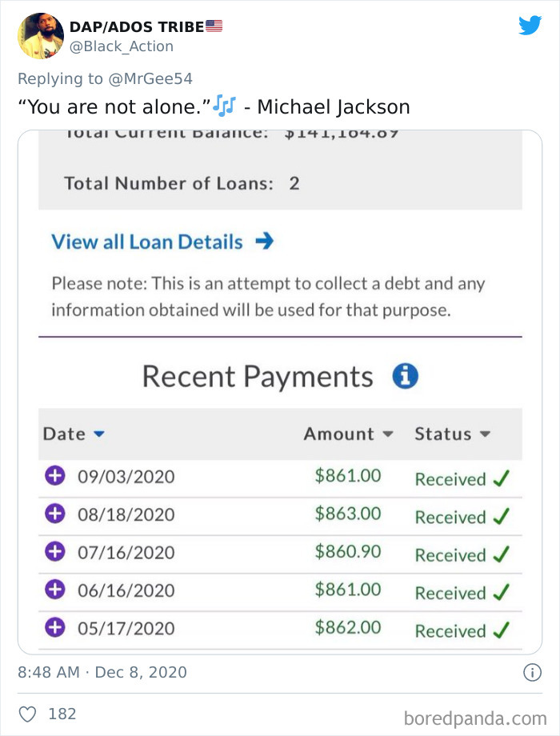Click the Twitter bird logo
The image size is (560, 736).
coord(530,26)
